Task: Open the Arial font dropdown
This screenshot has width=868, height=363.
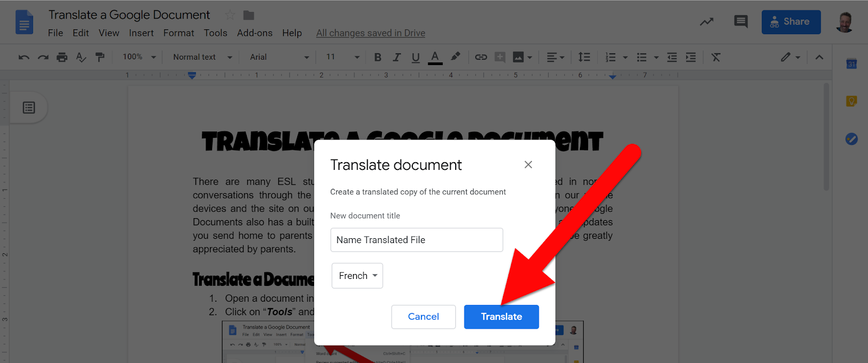Action: click(279, 57)
